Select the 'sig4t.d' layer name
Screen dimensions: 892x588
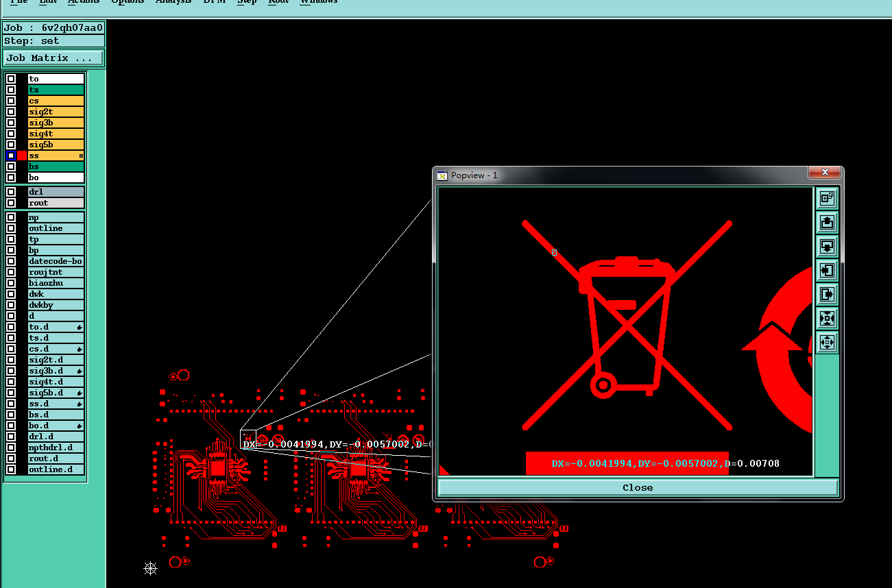(x=56, y=382)
